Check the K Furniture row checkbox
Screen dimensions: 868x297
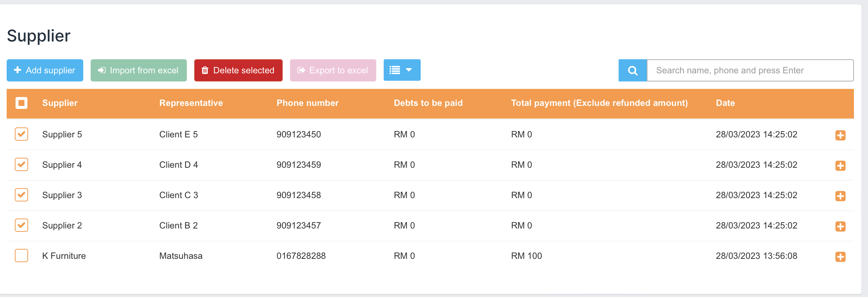21,256
